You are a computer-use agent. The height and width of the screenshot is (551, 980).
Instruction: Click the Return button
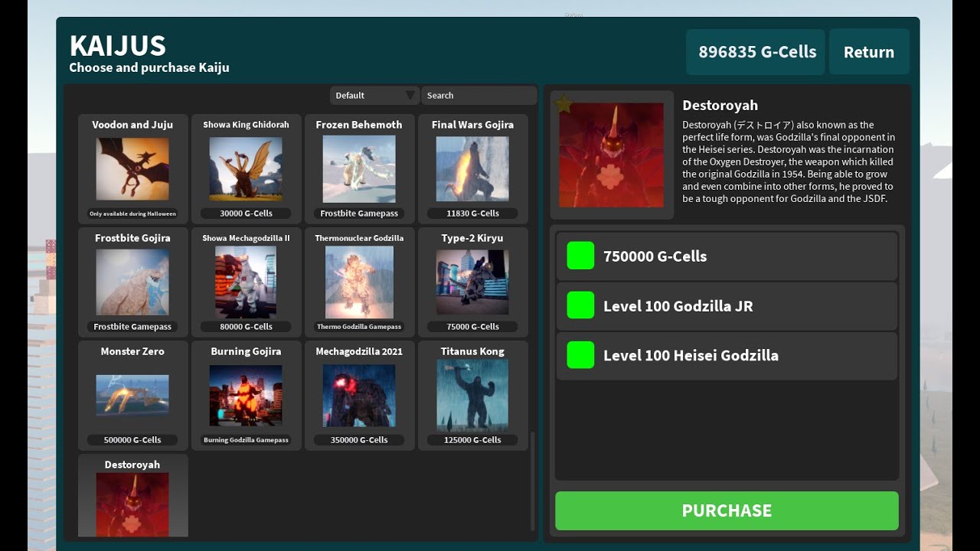click(869, 52)
